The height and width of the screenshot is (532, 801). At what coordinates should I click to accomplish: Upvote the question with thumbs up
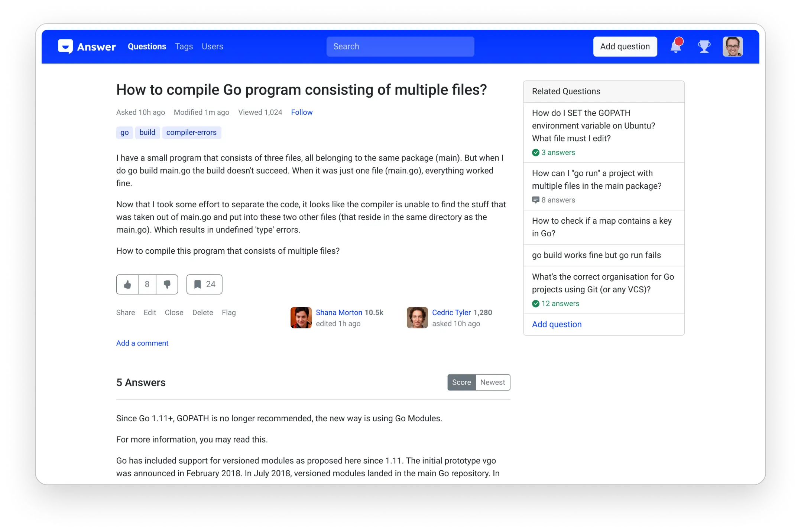pos(127,285)
